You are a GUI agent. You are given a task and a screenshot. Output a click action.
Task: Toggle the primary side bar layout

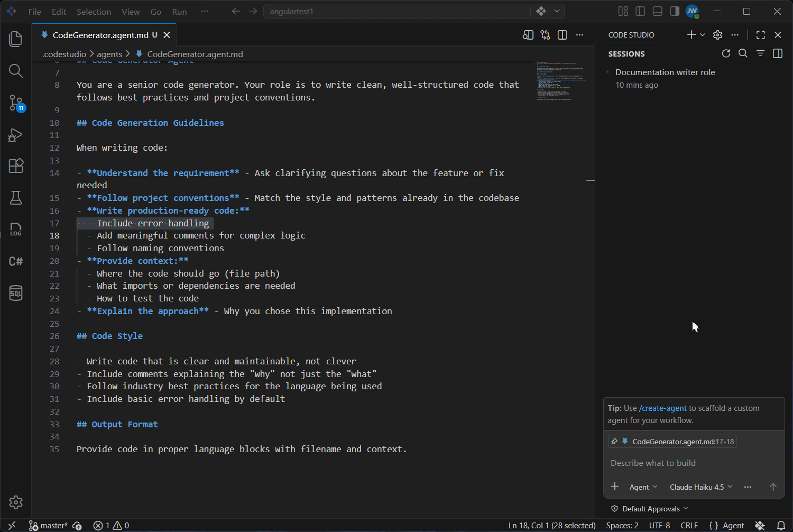coord(640,11)
